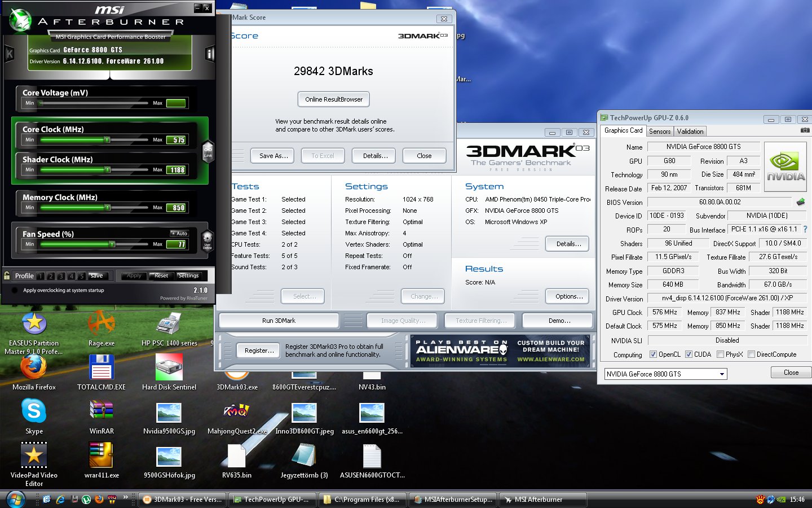Select the Graphics Card tab in GPU-Z
The width and height of the screenshot is (812, 508).
coord(623,130)
